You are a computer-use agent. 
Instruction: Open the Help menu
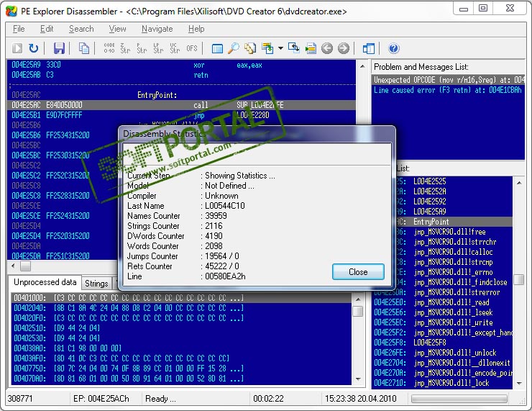(x=196, y=29)
